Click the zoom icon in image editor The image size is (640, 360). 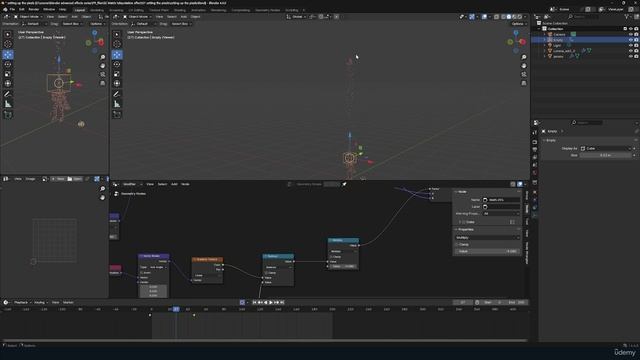102,189
